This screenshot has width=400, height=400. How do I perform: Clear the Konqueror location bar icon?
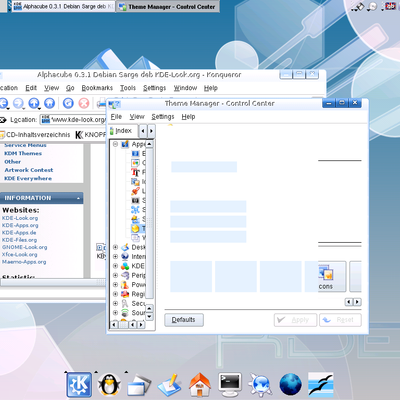[3, 120]
